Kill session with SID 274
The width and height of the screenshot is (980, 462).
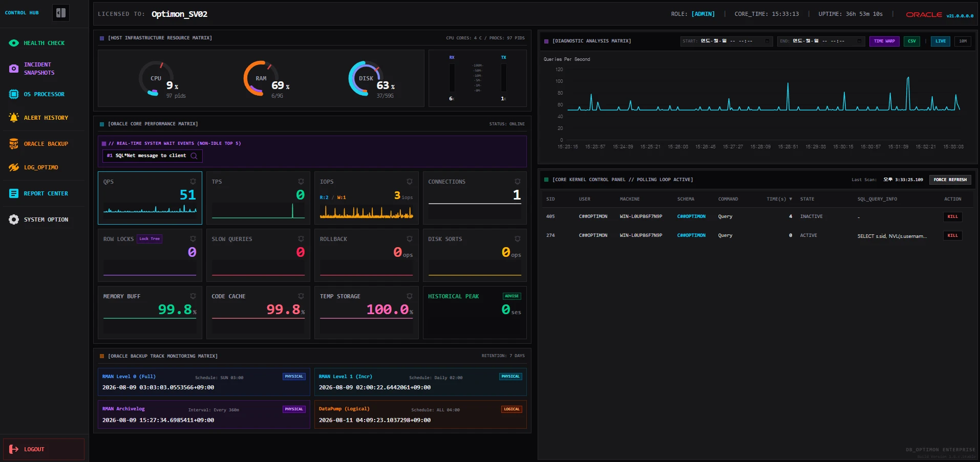pos(953,235)
